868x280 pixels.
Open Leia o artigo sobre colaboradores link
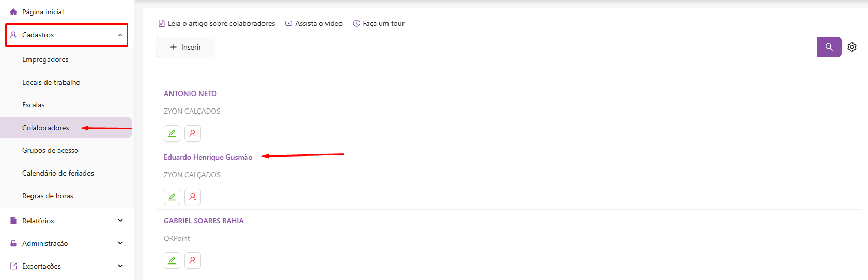(x=221, y=23)
